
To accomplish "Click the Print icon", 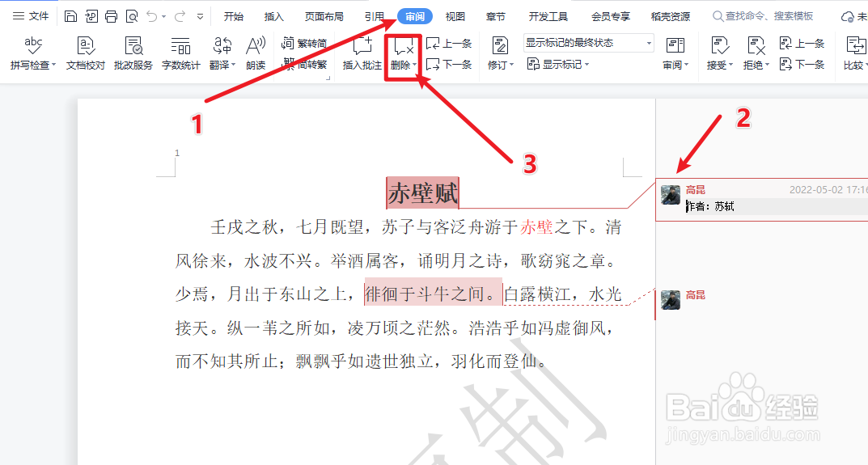I will (112, 16).
